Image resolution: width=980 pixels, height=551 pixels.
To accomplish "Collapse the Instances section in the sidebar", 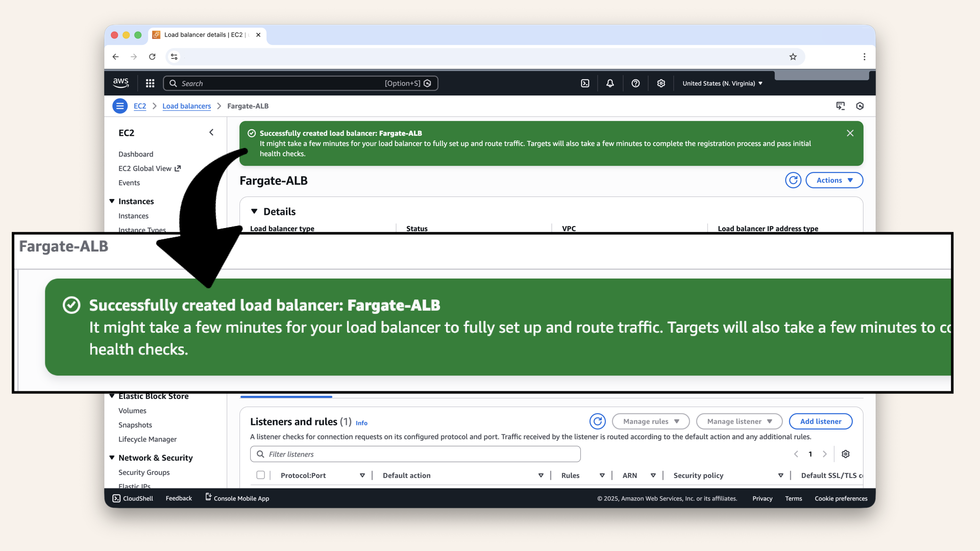I will pos(113,201).
